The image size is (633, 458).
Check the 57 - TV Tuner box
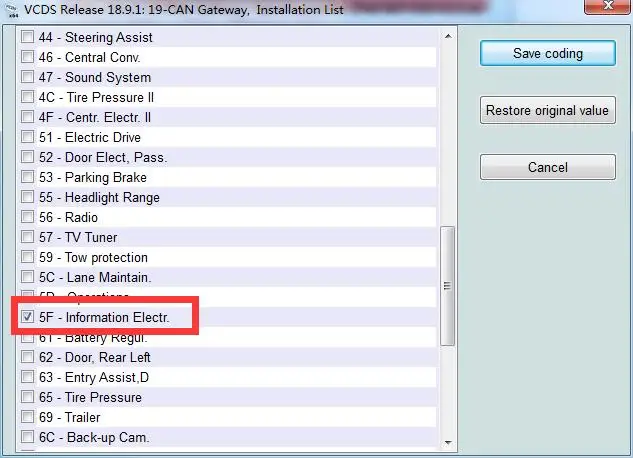27,237
